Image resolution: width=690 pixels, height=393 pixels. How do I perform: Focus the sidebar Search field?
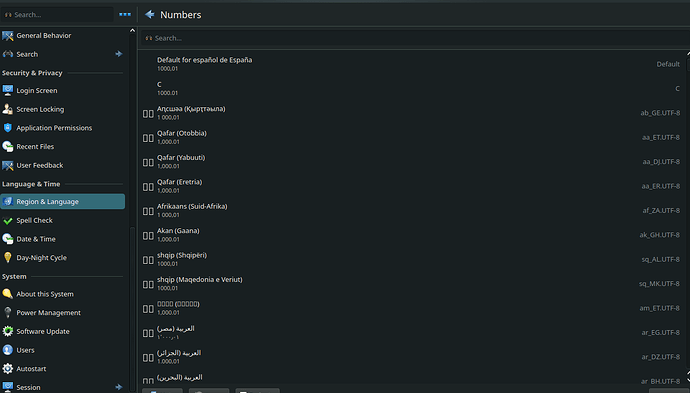click(58, 15)
